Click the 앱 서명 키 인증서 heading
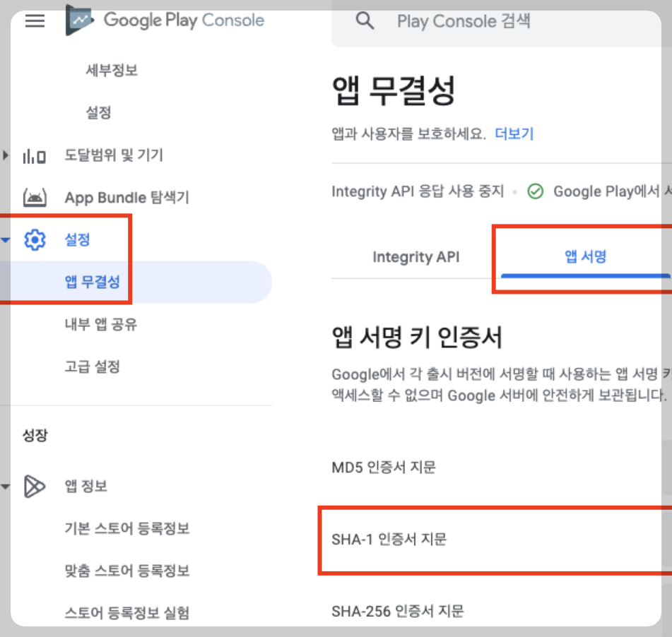Viewport: 672px width, 637px height. pos(417,337)
